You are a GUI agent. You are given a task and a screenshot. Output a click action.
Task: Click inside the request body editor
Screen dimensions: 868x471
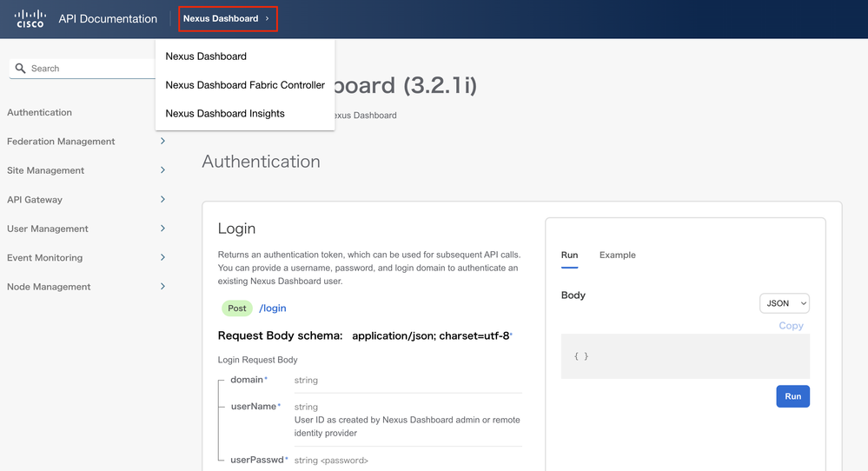tap(686, 356)
